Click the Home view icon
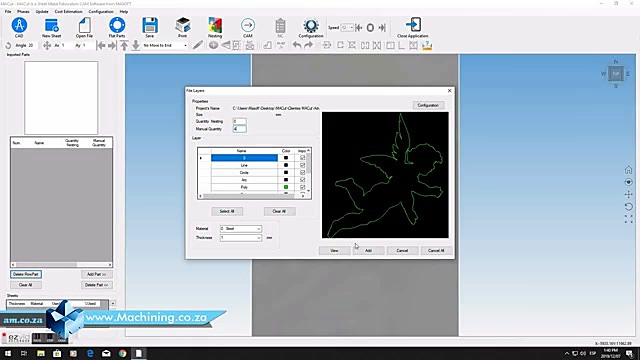This screenshot has width=640, height=360. coord(629,169)
